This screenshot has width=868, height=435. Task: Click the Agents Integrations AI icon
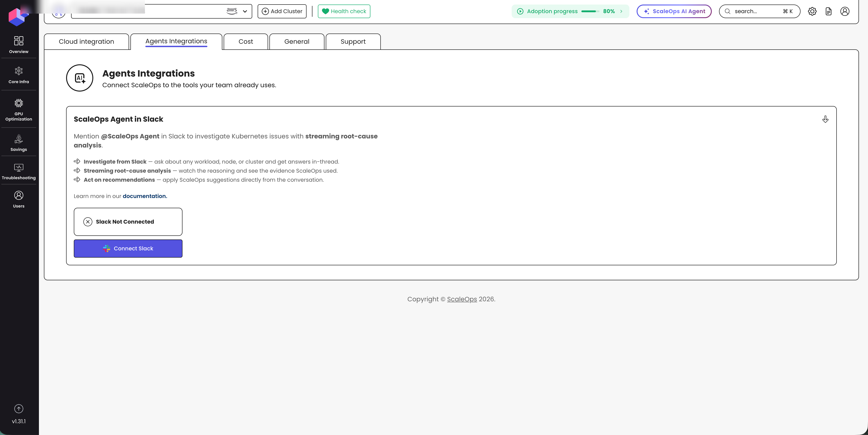[x=80, y=78]
